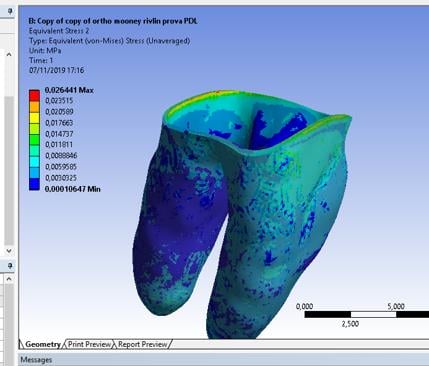Open the Report Preview tab
This screenshot has height=366, width=429.
[142, 344]
